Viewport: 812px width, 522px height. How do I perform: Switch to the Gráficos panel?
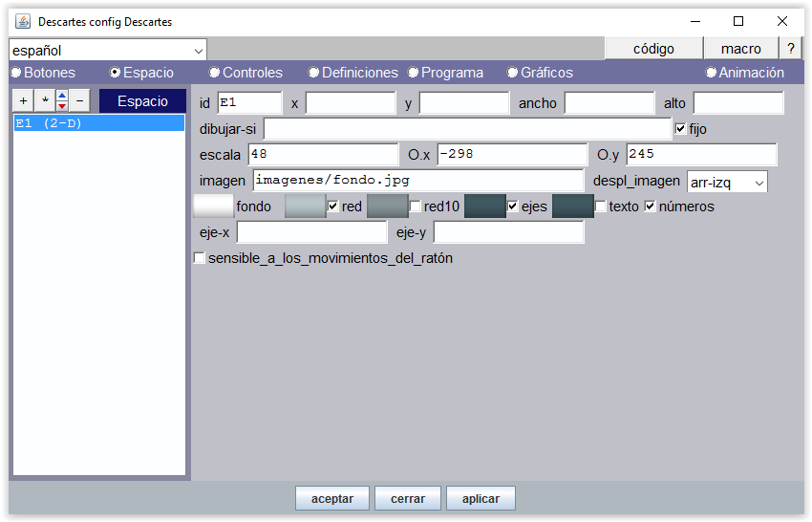513,73
